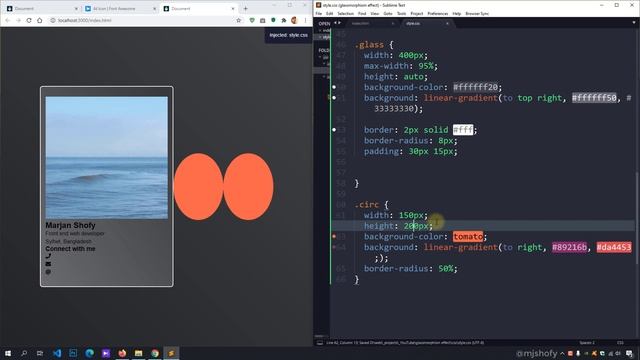Show hidden system tray icons
Image resolution: width=640 pixels, height=360 pixels.
(x=562, y=353)
